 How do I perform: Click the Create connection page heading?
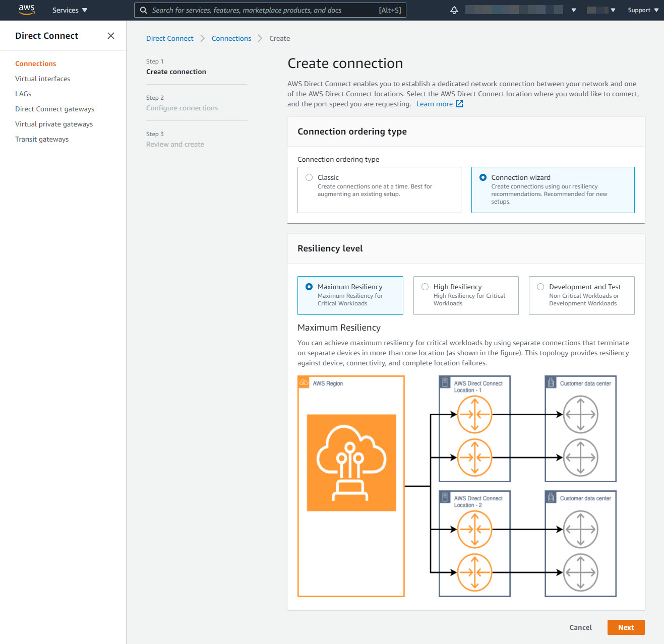coord(345,63)
